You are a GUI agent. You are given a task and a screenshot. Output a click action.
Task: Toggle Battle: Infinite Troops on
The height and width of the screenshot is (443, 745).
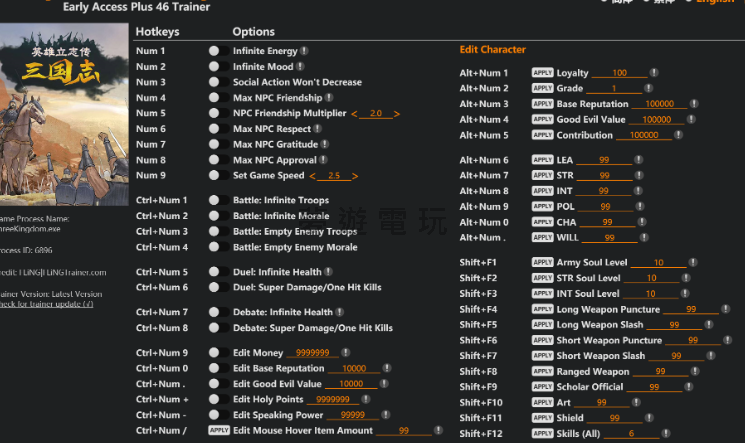214,201
